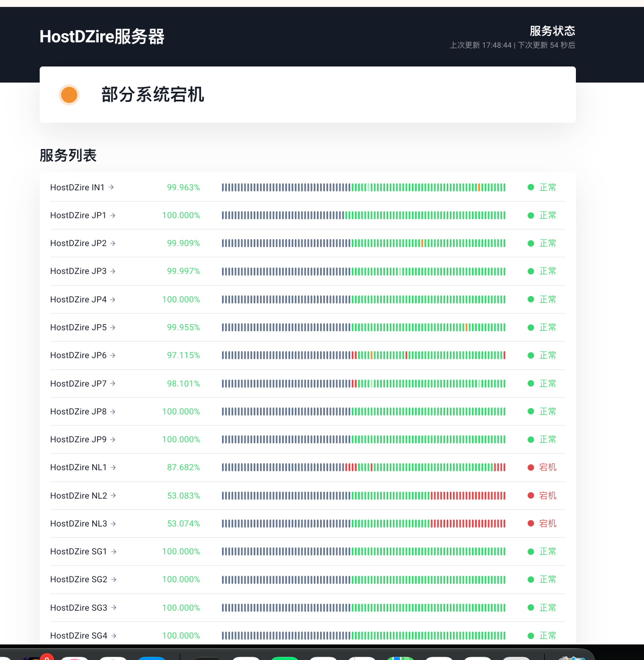Image resolution: width=644 pixels, height=660 pixels.
Task: Click the 正常 status label for JP8
Action: coord(547,411)
